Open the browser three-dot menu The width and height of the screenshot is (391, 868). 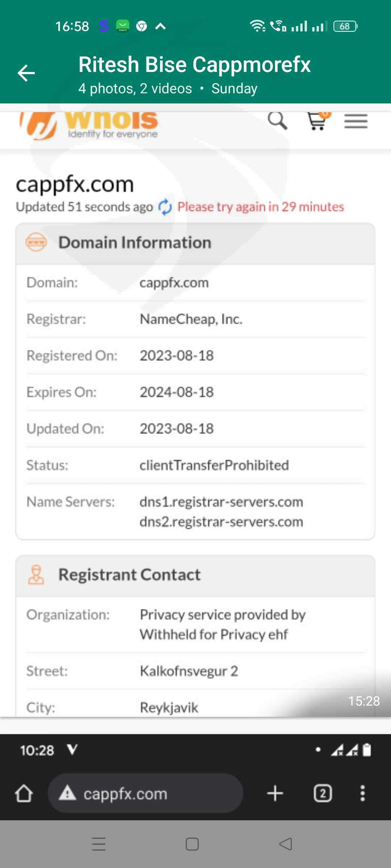point(362,793)
